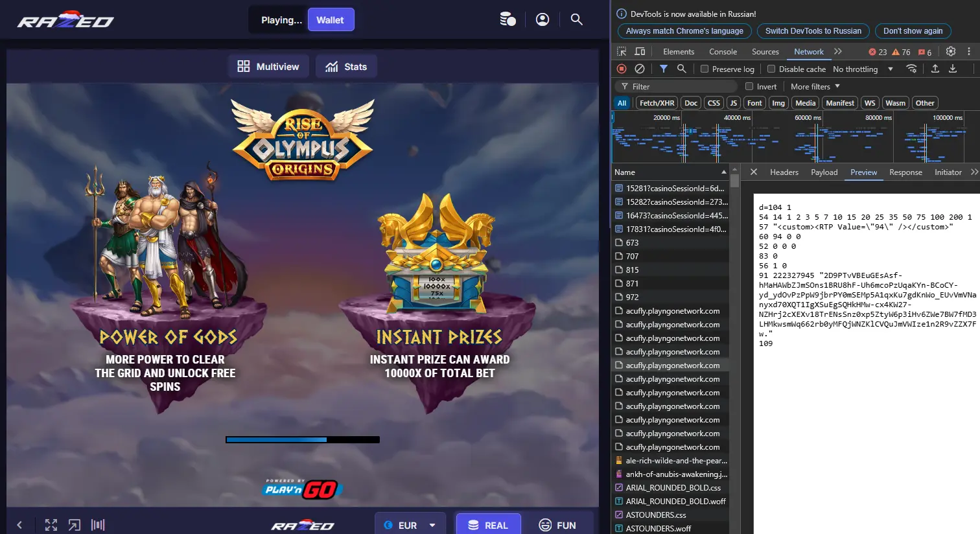This screenshot has height=534, width=980.
Task: Open the DevTools three-dot menu
Action: (x=969, y=52)
